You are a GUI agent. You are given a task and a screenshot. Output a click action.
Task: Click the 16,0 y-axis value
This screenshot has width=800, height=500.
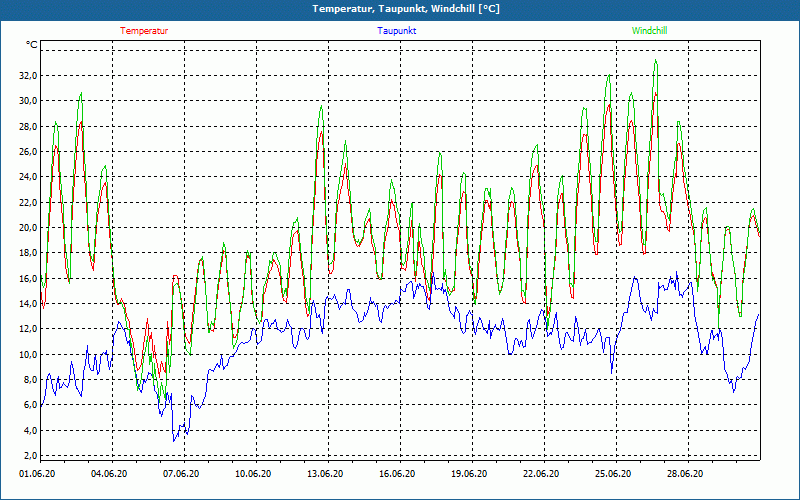28,278
